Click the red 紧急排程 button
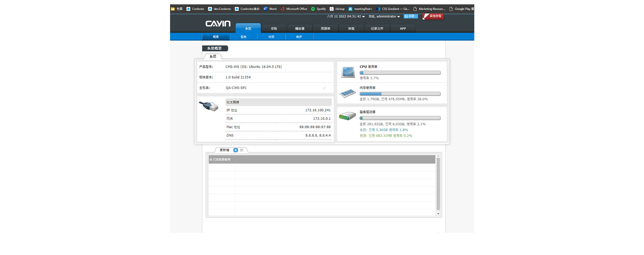This screenshot has width=644, height=255. click(x=433, y=16)
